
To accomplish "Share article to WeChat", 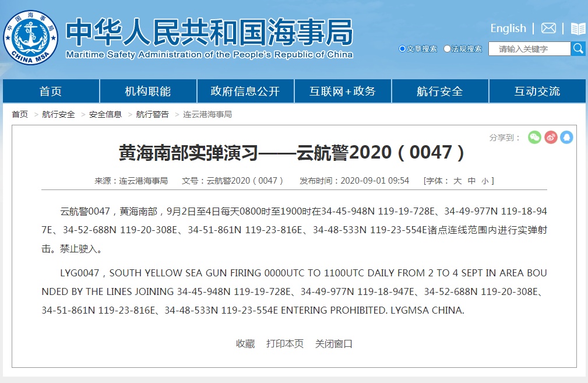I will pyautogui.click(x=534, y=137).
